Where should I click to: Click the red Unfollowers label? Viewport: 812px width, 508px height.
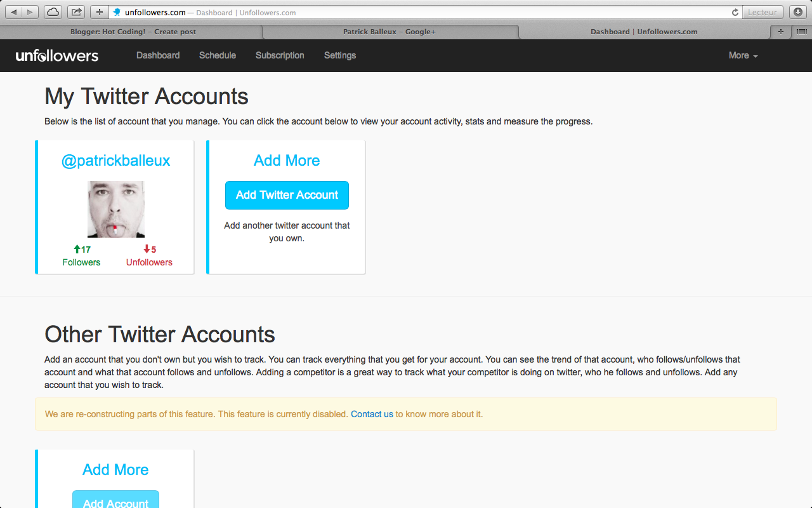(149, 262)
